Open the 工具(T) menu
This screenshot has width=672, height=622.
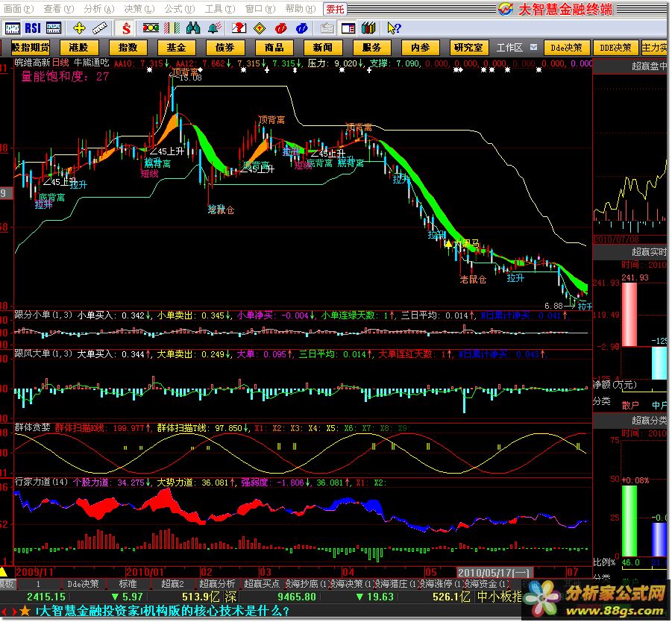pyautogui.click(x=220, y=8)
